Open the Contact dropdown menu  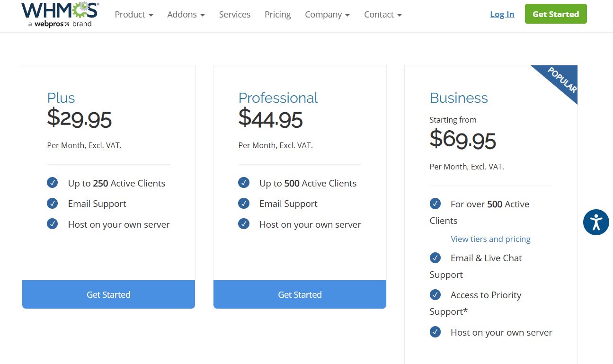click(x=382, y=15)
